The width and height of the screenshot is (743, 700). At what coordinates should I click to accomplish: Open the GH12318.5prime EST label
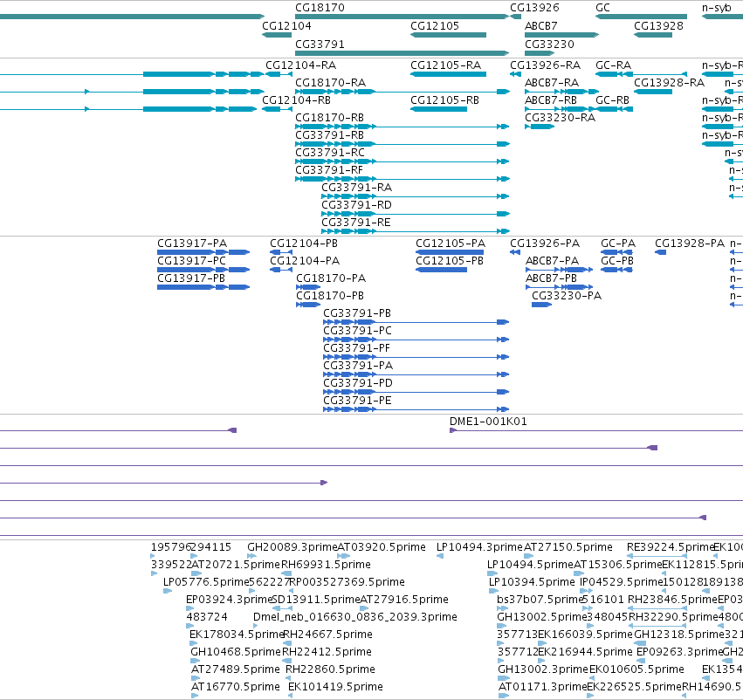679,635
